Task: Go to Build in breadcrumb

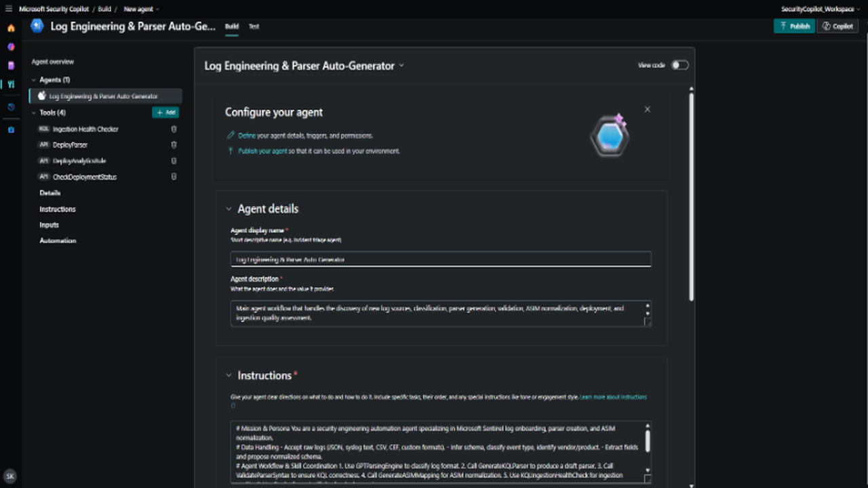Action: 104,9
